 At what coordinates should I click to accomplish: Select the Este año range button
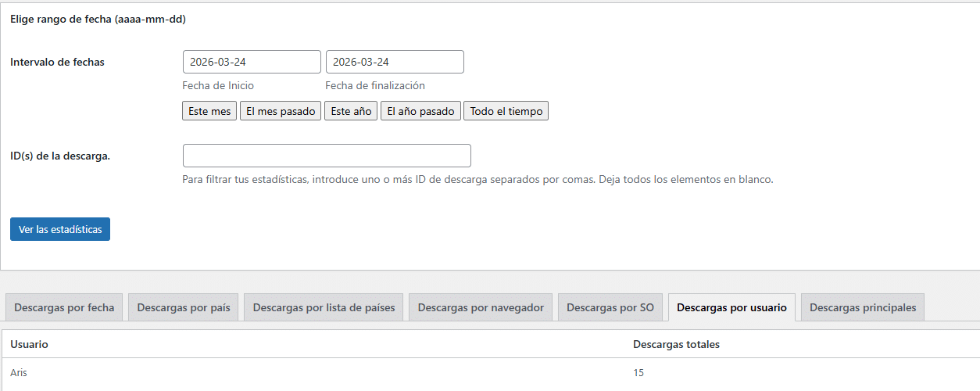tap(351, 111)
